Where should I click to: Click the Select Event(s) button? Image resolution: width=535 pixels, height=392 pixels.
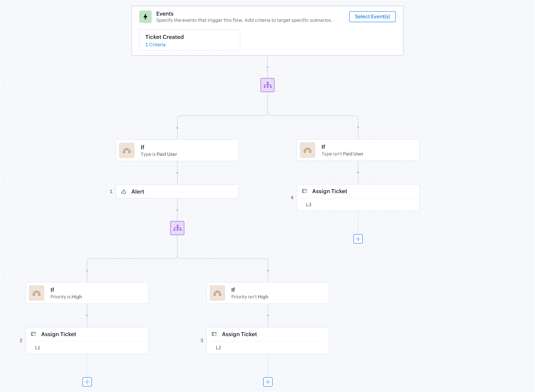click(372, 17)
